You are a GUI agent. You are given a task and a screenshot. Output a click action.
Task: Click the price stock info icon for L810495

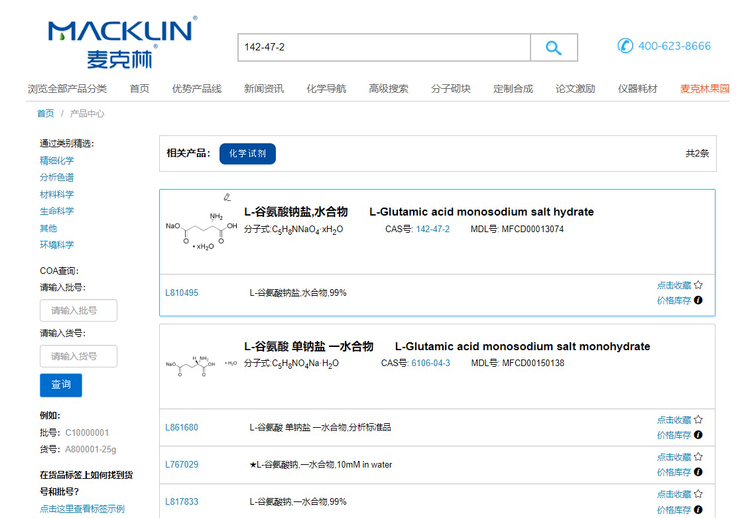[698, 300]
